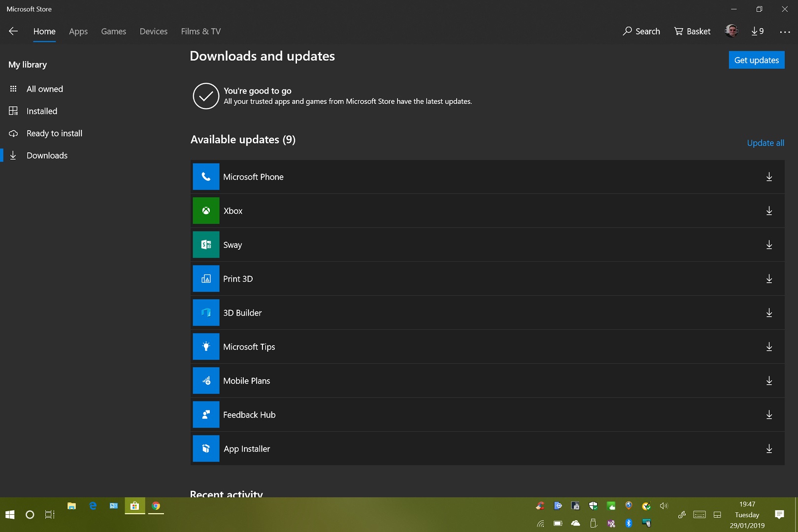Click the Bluetooth tray icon
The image size is (798, 532).
point(629,523)
